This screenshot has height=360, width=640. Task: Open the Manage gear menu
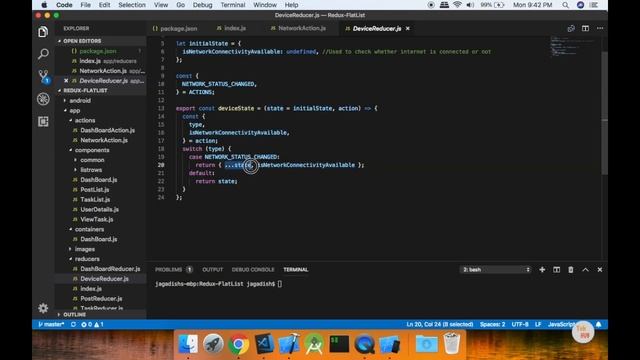pyautogui.click(x=43, y=308)
